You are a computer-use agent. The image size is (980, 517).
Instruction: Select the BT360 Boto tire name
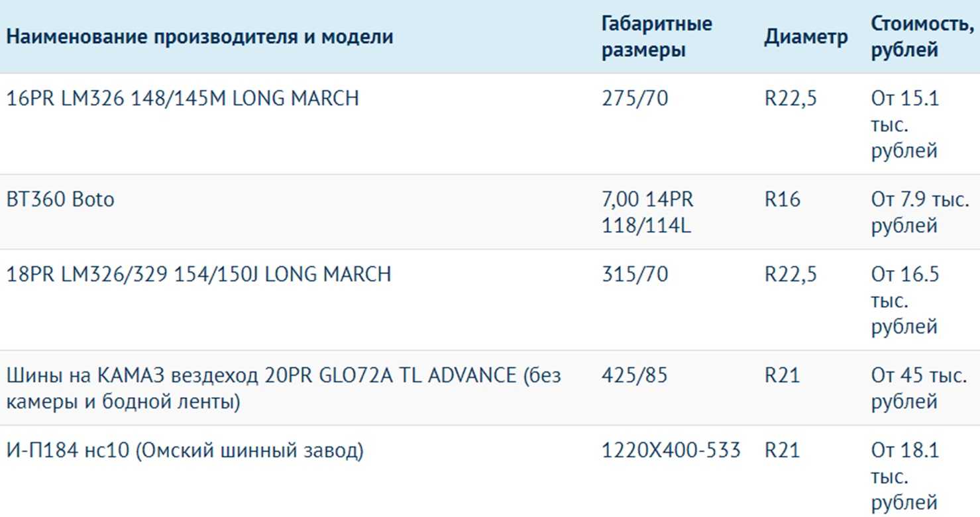tap(60, 199)
